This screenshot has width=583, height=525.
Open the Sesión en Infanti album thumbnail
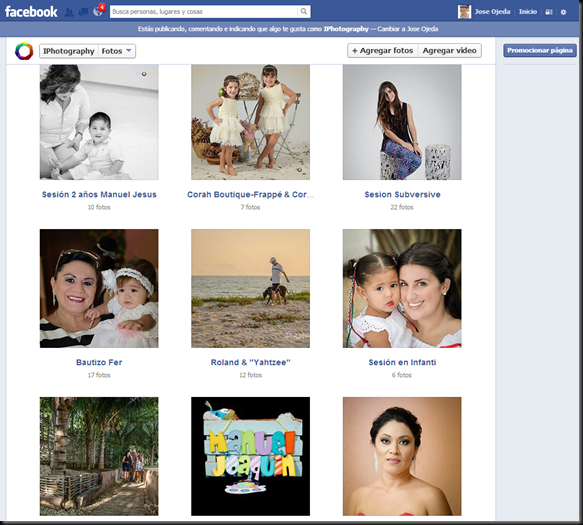[x=402, y=289]
